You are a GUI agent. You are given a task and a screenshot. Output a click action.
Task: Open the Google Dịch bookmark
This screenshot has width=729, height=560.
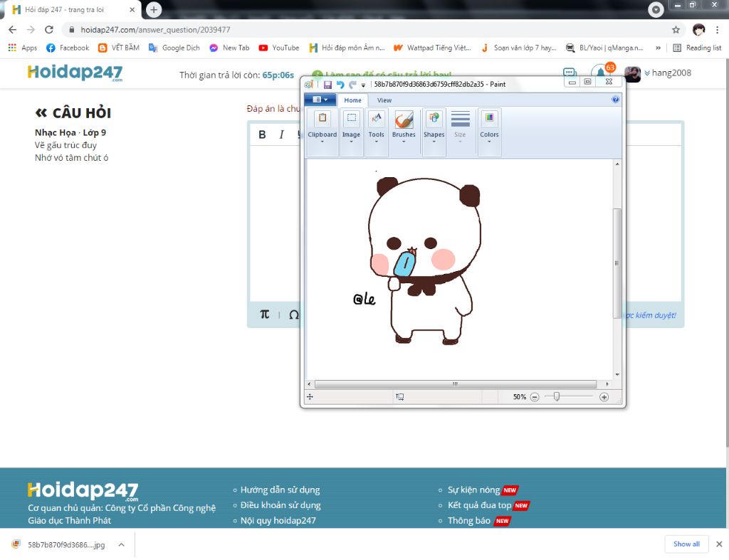tap(174, 48)
